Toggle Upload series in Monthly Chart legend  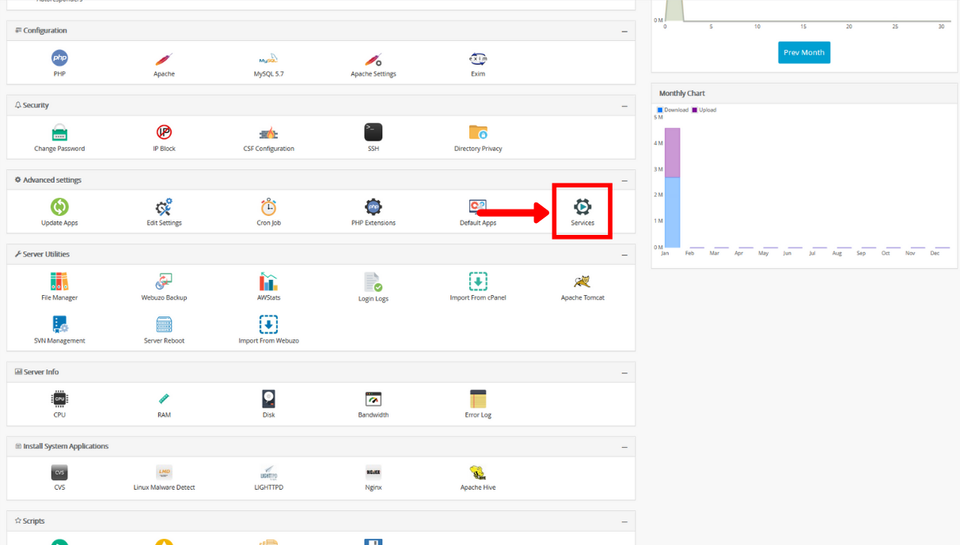point(706,110)
